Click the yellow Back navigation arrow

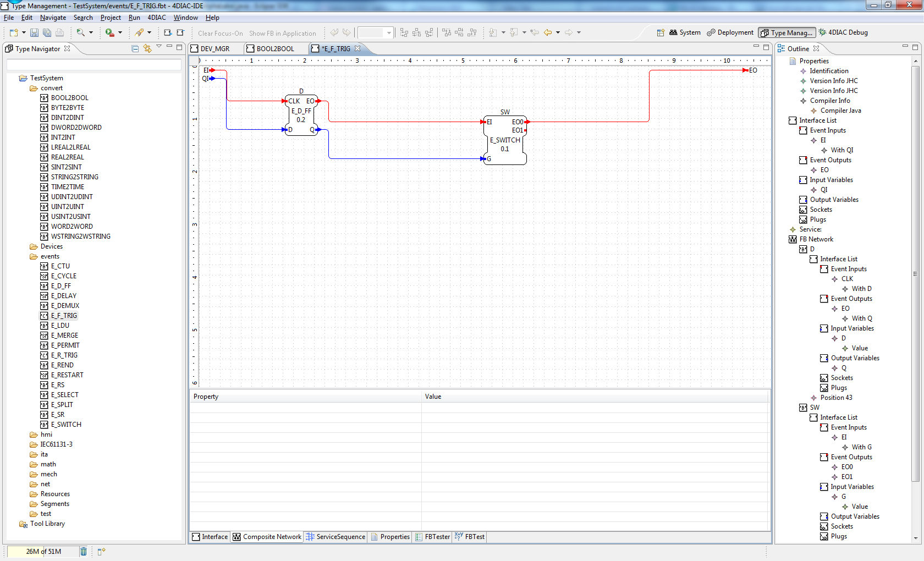[548, 33]
